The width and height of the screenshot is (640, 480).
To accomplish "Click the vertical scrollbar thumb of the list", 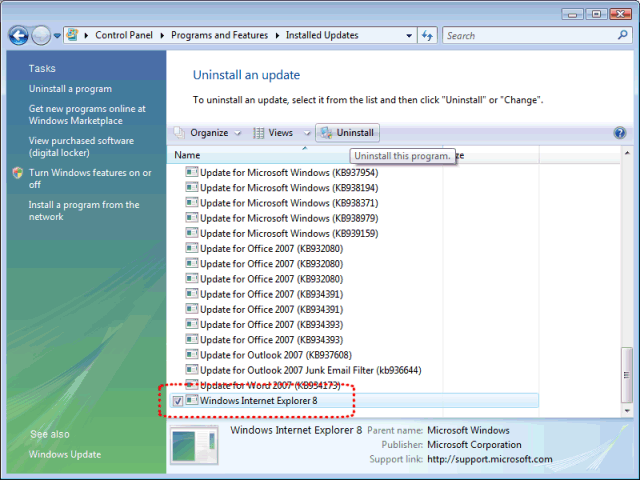I will coord(627,375).
